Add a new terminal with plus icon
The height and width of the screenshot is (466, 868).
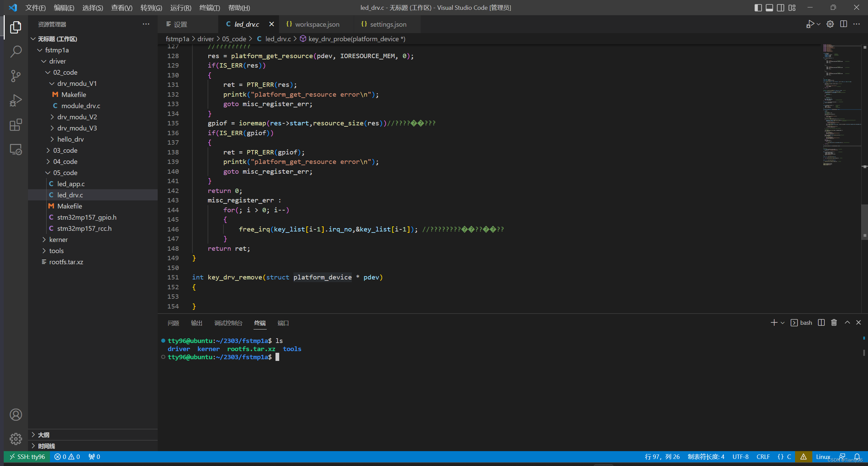click(774, 323)
